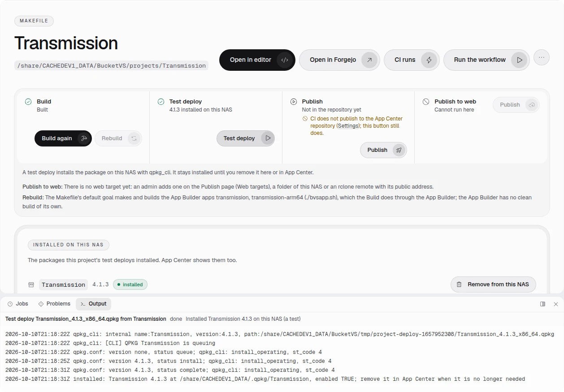This screenshot has height=392, width=564.
Task: Click the INSTALLED ON THIS NAS label
Action: pyautogui.click(x=68, y=245)
